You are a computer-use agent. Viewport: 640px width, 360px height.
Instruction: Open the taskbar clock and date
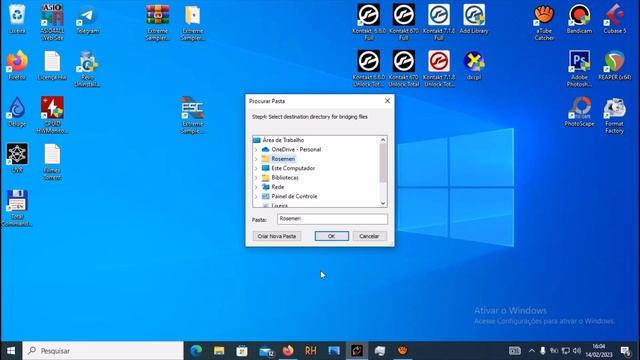599,351
